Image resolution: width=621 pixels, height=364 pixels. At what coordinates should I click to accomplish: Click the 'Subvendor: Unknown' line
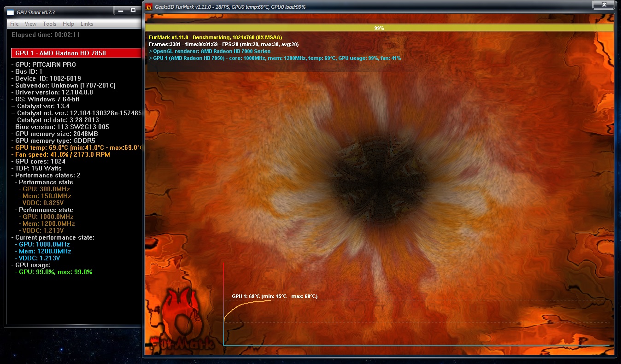click(63, 85)
